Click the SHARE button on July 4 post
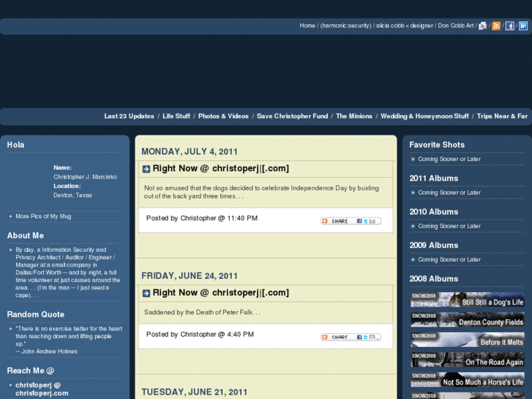This screenshot has height=399, width=532. pos(351,221)
